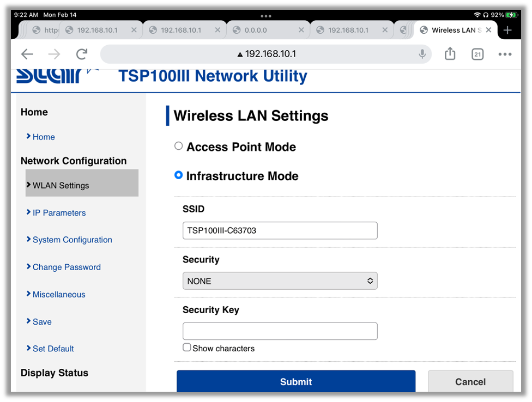Screen dimensions: 532x402
Task: Tap the browser back arrow
Action: pos(27,54)
